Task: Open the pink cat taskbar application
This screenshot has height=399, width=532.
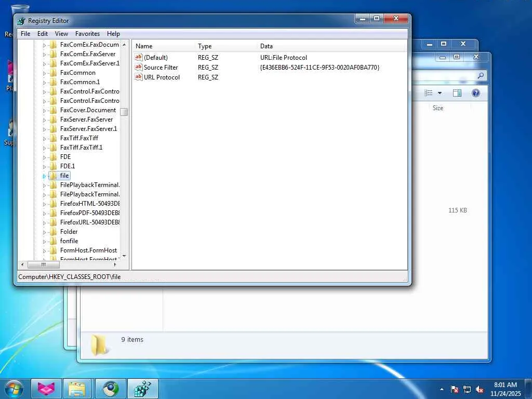Action: tap(46, 389)
